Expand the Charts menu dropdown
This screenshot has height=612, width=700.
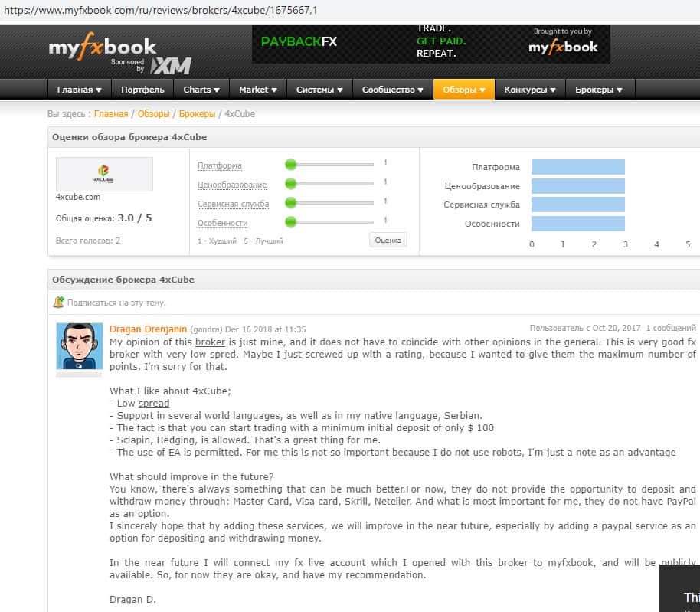[x=201, y=90]
